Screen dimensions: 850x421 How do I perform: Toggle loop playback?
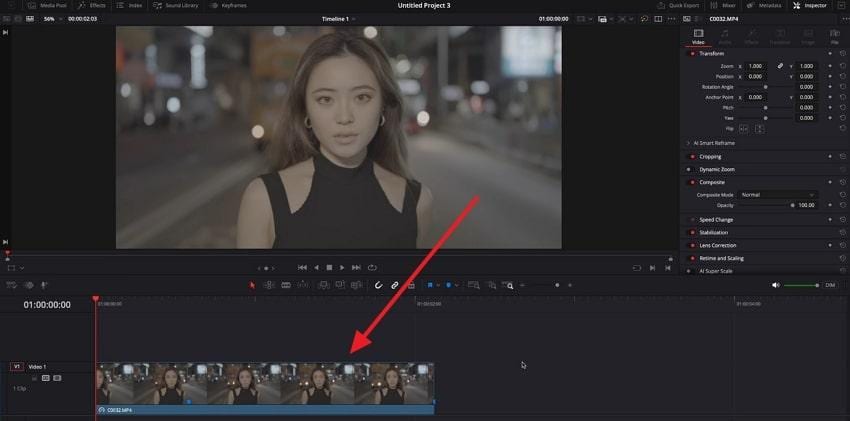click(x=372, y=268)
